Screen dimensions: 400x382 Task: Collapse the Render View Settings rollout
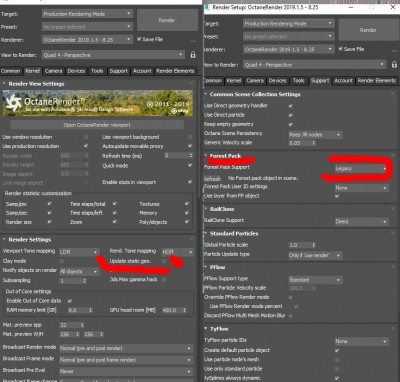point(4,84)
